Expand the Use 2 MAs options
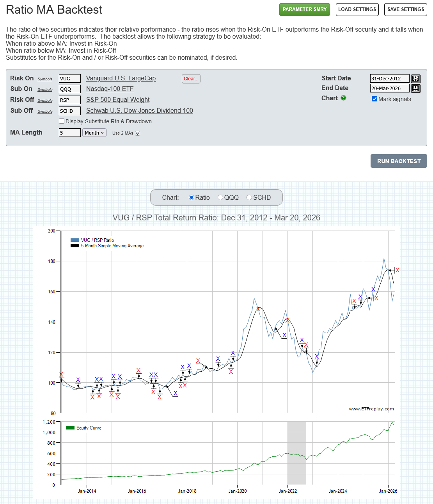 pos(137,133)
